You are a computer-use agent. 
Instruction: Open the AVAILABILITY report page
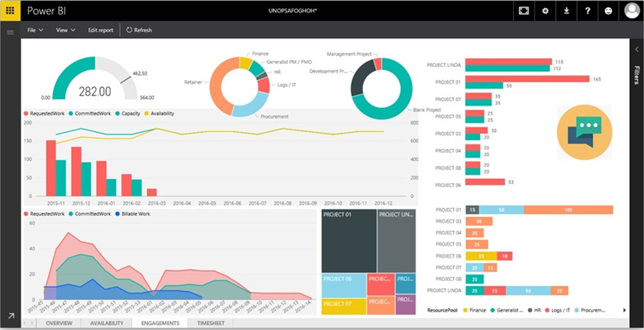tap(106, 323)
